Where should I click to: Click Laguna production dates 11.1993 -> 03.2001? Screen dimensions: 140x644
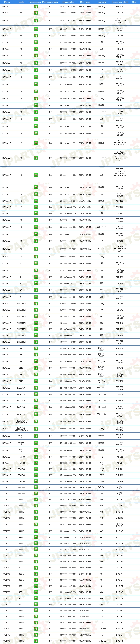[68, 388]
